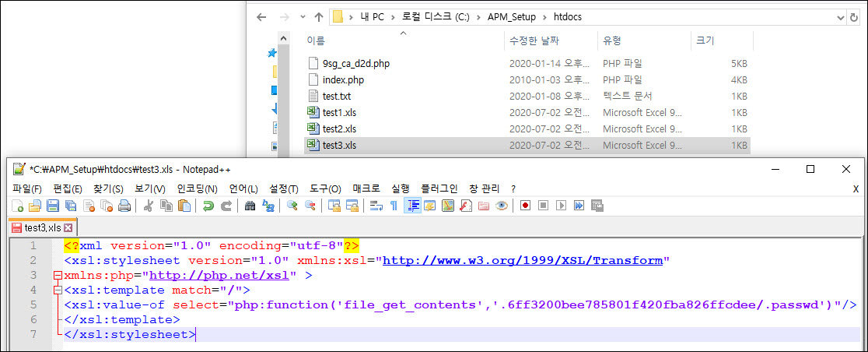The height and width of the screenshot is (352, 868).
Task: Click the Save recorded macro icon
Action: click(597, 206)
